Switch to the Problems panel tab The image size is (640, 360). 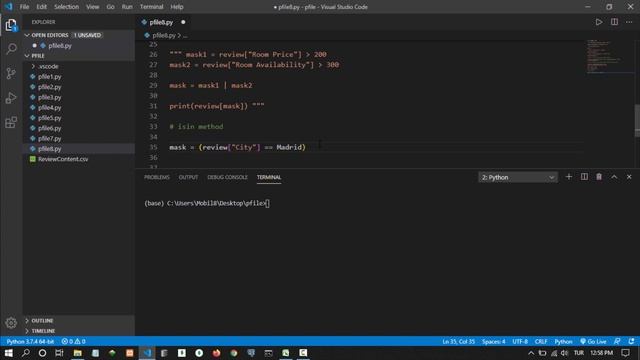pyautogui.click(x=157, y=177)
